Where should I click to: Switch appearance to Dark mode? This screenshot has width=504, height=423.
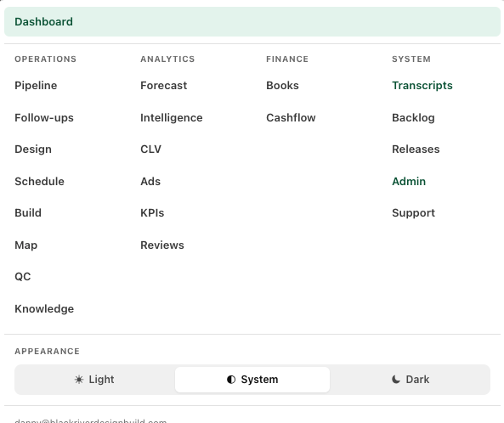411,380
